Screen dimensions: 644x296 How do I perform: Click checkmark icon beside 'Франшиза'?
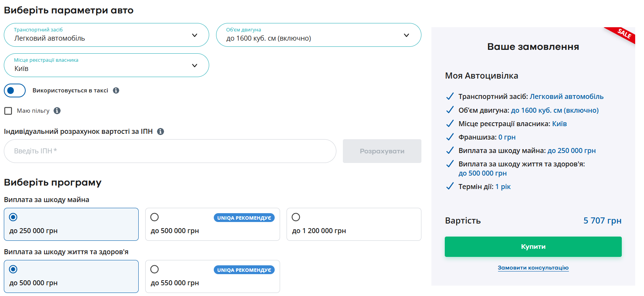pos(450,137)
